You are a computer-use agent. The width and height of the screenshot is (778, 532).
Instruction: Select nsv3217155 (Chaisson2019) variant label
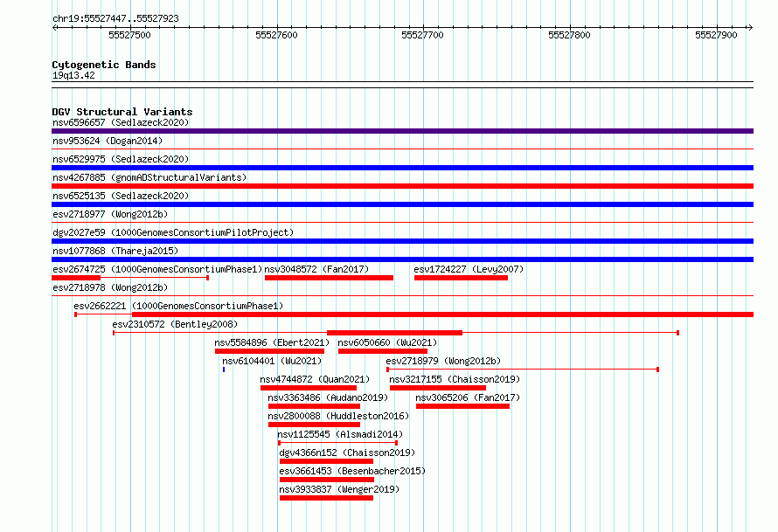pyautogui.click(x=455, y=379)
